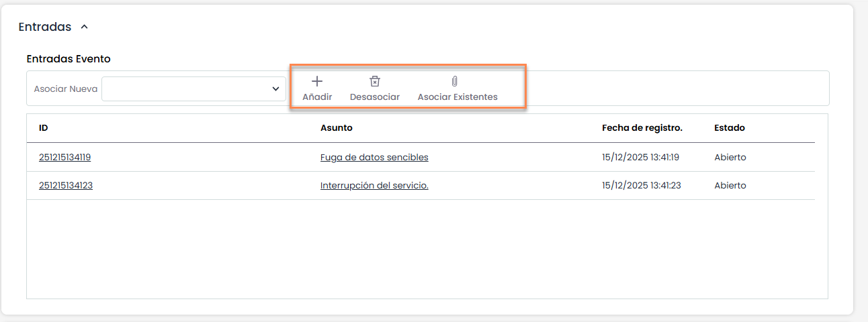
Task: Click the Entradas section title
Action: 45,28
